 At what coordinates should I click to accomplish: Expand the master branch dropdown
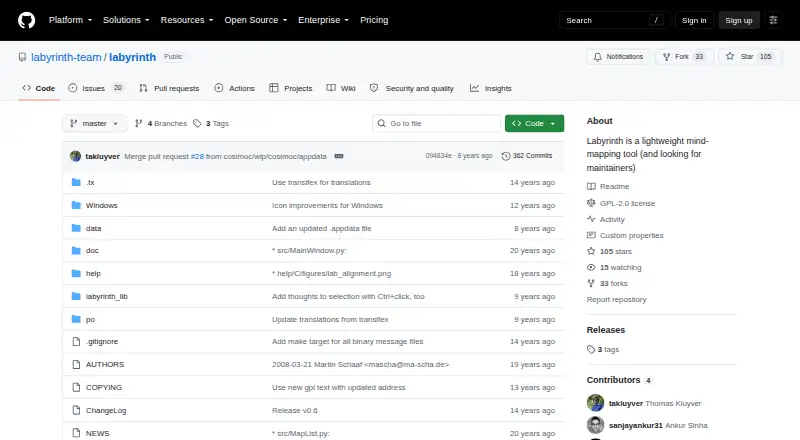(94, 124)
